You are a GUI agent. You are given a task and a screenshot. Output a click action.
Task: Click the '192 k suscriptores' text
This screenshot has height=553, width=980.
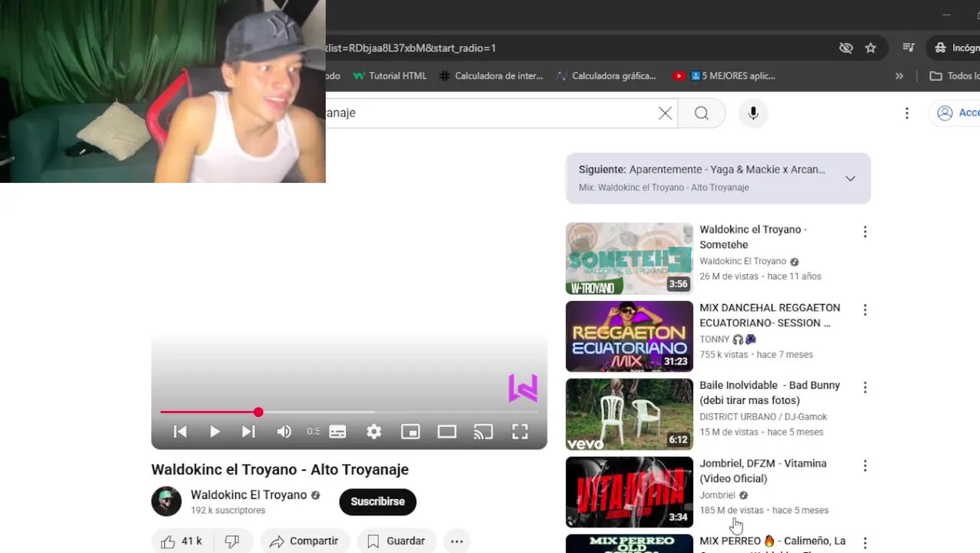[228, 511]
